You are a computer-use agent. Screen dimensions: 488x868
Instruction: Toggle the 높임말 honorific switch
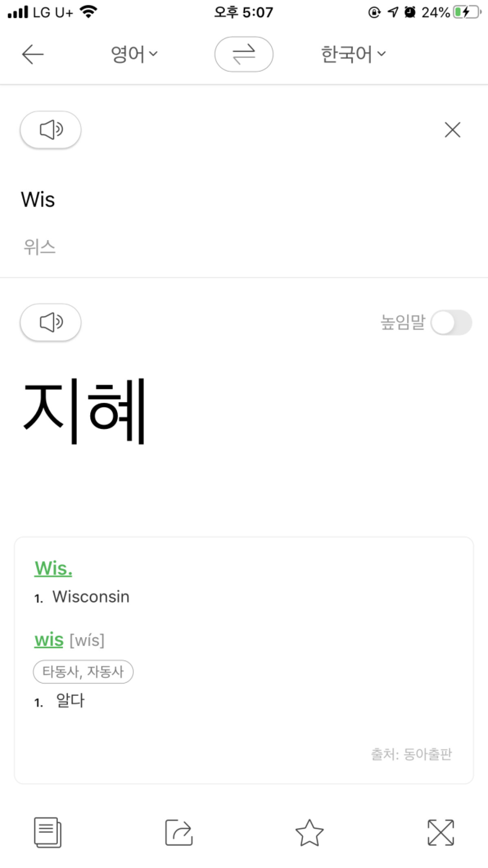pos(451,323)
